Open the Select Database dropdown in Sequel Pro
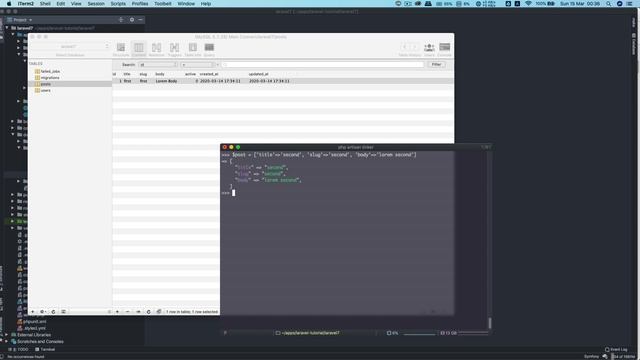The height and width of the screenshot is (360, 640). pos(70,47)
